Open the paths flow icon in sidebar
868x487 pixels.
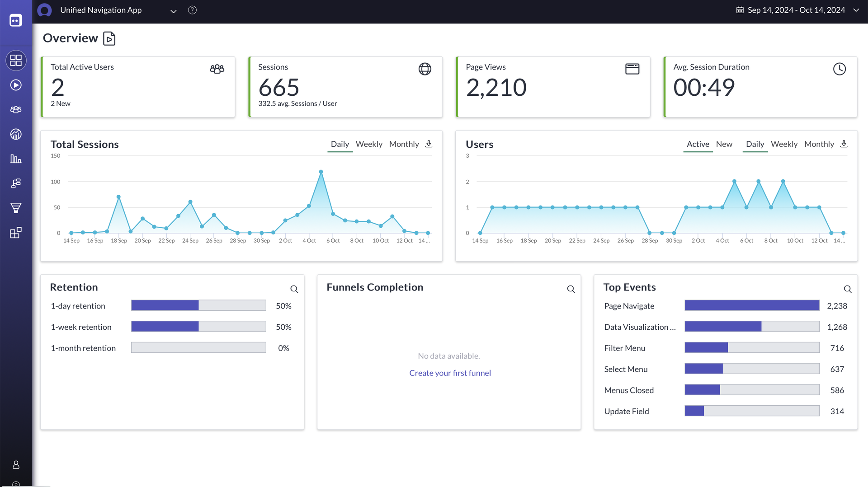(16, 183)
